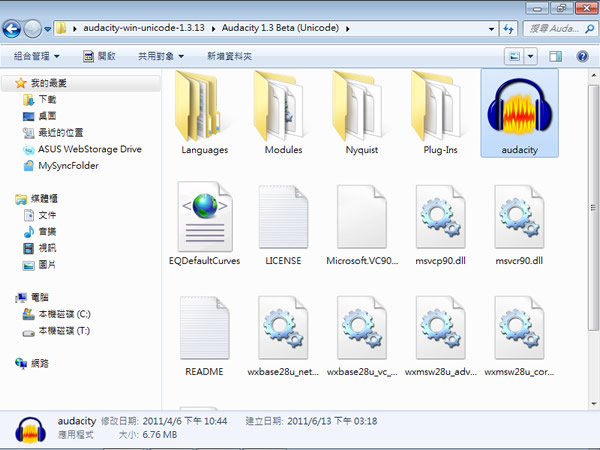Open 下載 downloads in sidebar
Image resolution: width=600 pixels, height=450 pixels.
[x=40, y=99]
